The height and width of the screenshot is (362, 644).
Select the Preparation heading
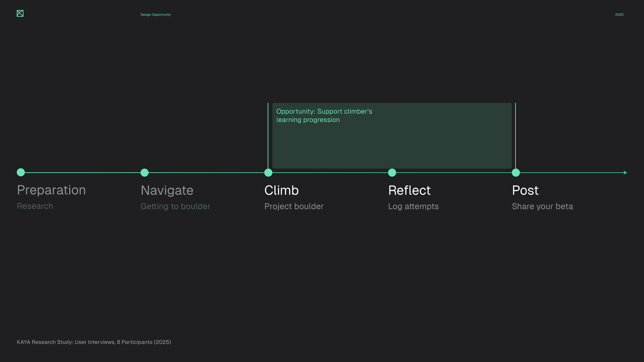click(x=51, y=190)
